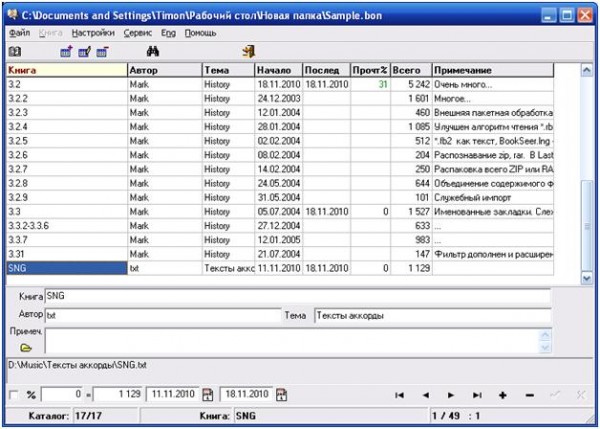Click the table vertical scrollbar thumb

click(587, 226)
